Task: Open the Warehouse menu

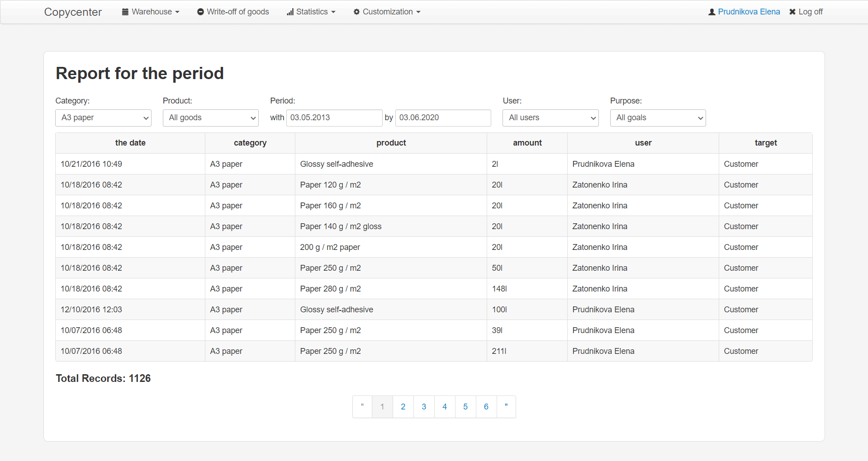Action: [151, 12]
